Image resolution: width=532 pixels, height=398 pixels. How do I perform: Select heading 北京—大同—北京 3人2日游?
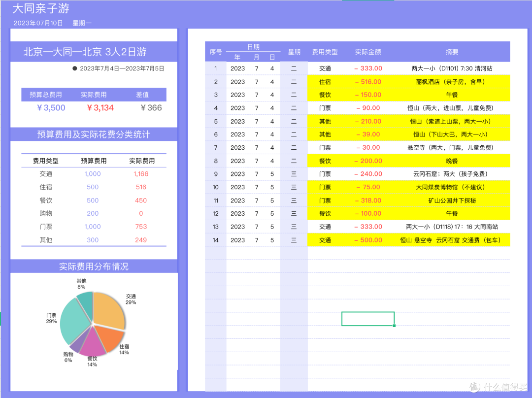pyautogui.click(x=85, y=52)
